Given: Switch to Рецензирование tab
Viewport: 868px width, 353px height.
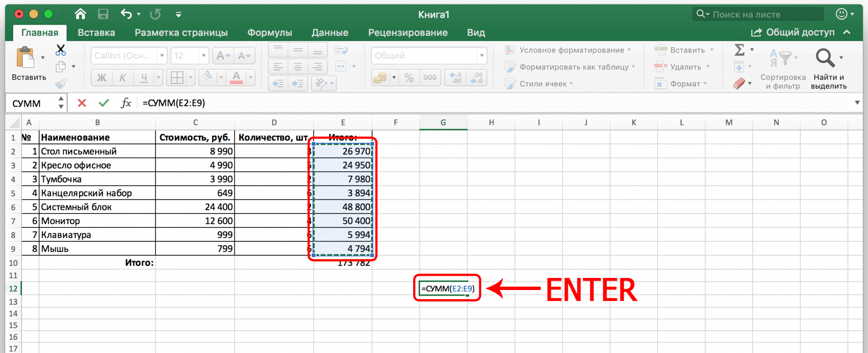Looking at the screenshot, I should [x=408, y=33].
